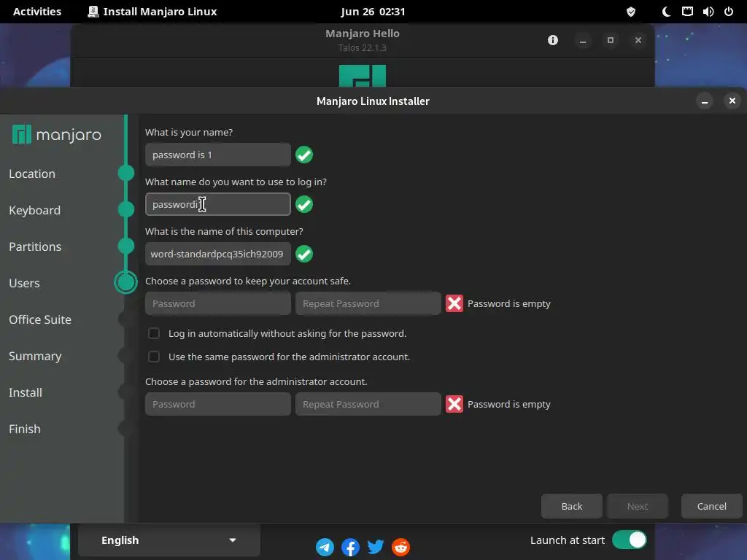Image resolution: width=747 pixels, height=560 pixels.
Task: Close the Manjaro Hello window
Action: coord(638,40)
